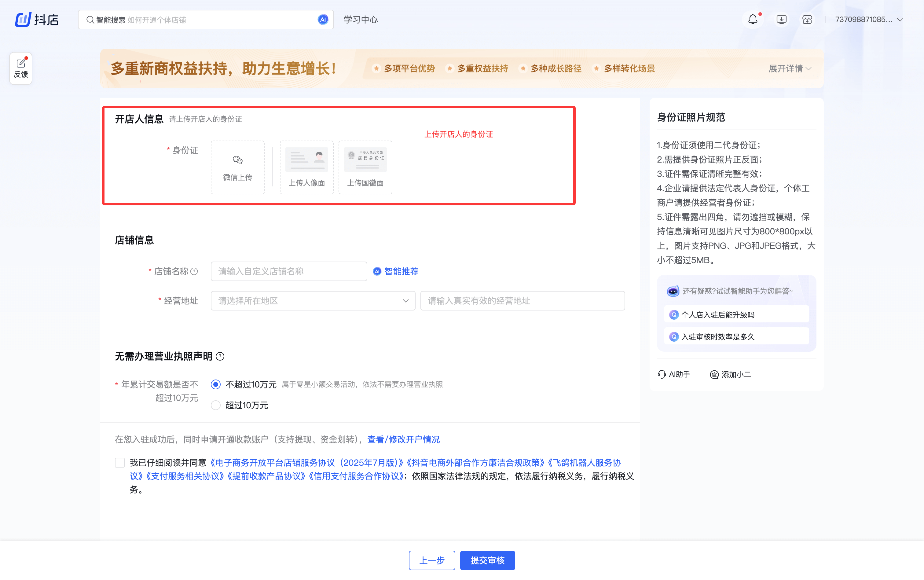
Task: Open the 反馈 feedback panel
Action: [x=21, y=68]
